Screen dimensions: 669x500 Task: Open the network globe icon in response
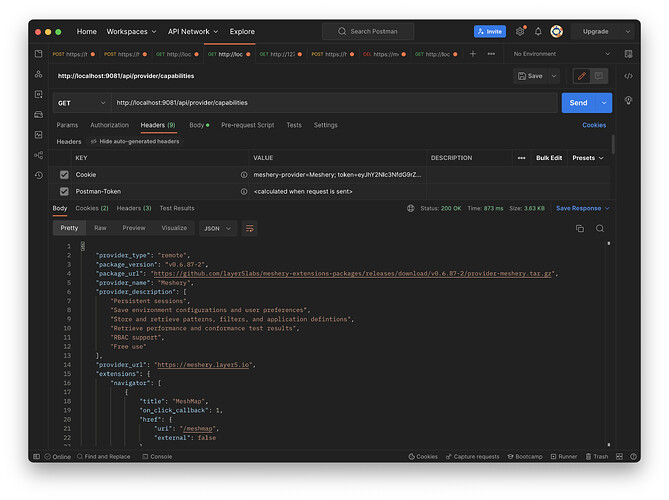tap(410, 208)
